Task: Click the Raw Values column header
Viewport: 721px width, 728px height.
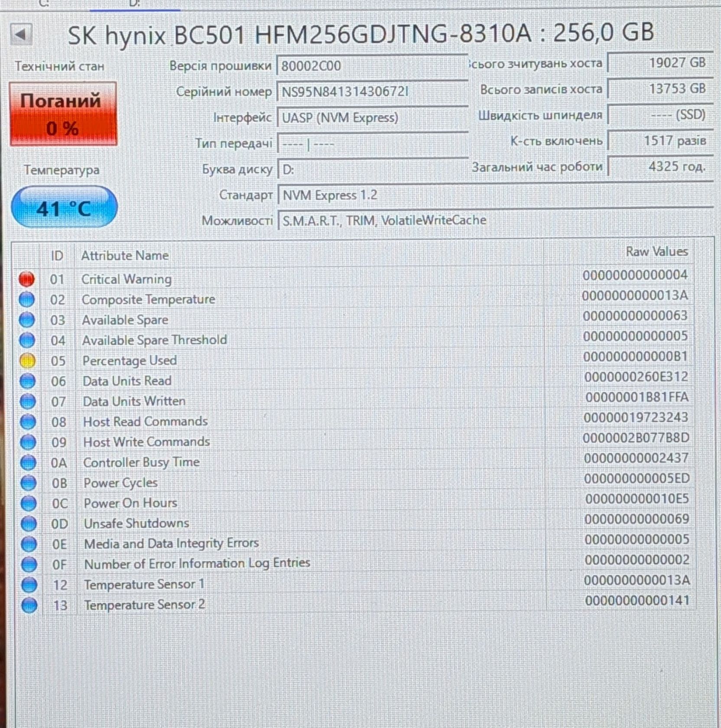Action: pos(656,251)
